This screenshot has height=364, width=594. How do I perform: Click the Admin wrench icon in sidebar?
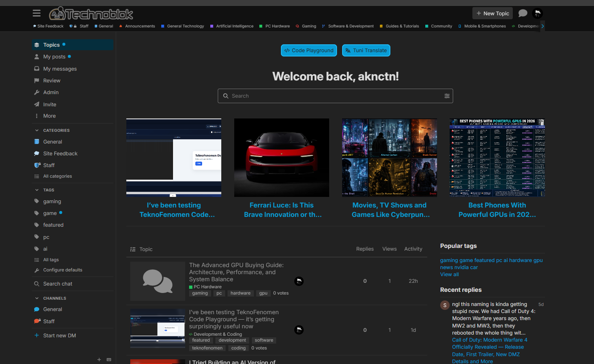(x=37, y=93)
